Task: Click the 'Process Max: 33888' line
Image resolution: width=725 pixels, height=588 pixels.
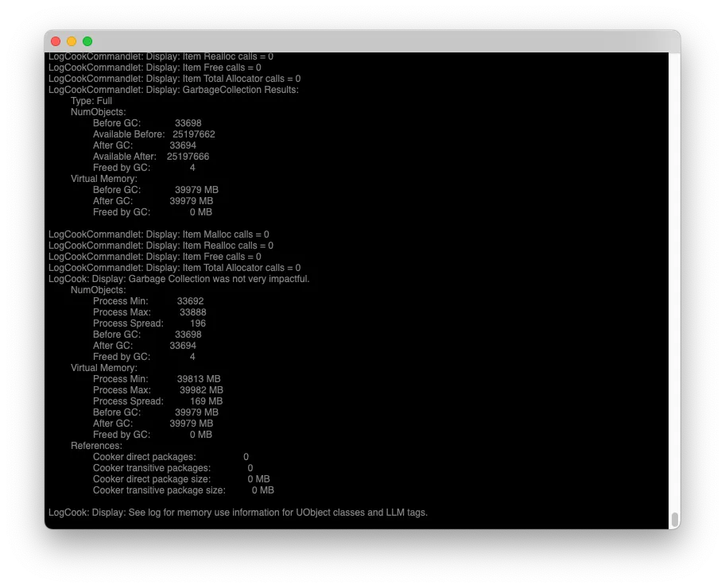Action: [x=149, y=312]
